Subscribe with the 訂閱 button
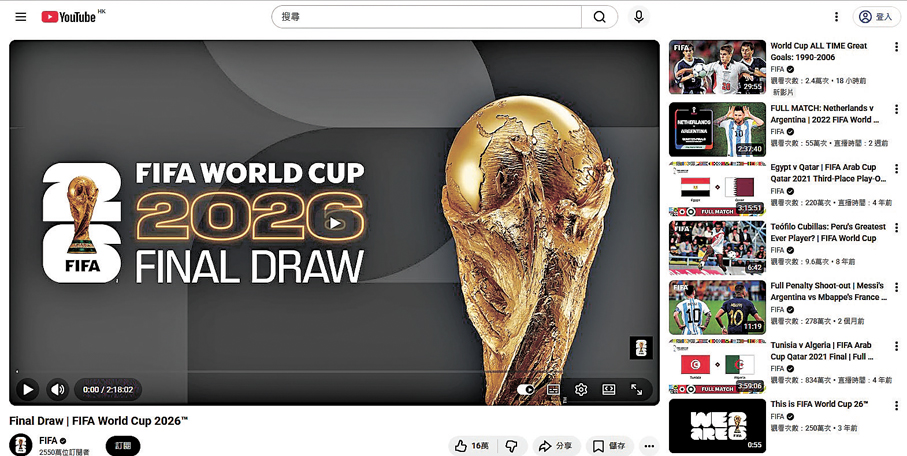The width and height of the screenshot is (907, 456). click(123, 446)
